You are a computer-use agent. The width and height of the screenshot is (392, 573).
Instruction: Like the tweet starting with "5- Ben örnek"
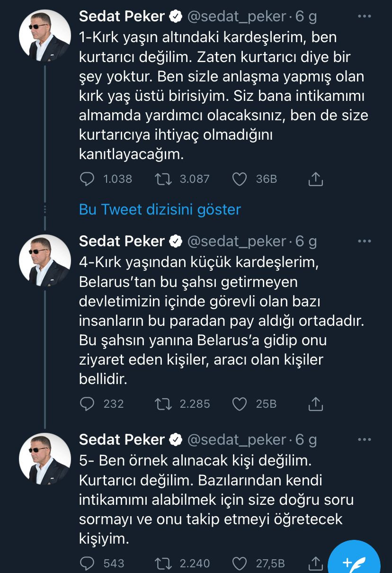[240, 564]
